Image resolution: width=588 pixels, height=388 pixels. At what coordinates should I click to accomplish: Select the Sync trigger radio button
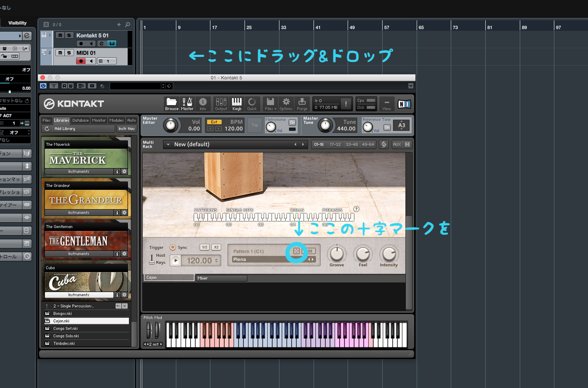[173, 247]
